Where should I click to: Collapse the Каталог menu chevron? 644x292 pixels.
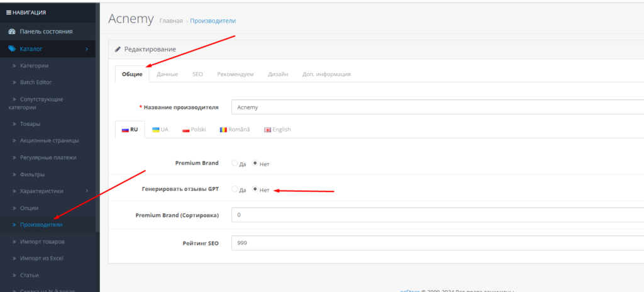point(87,48)
